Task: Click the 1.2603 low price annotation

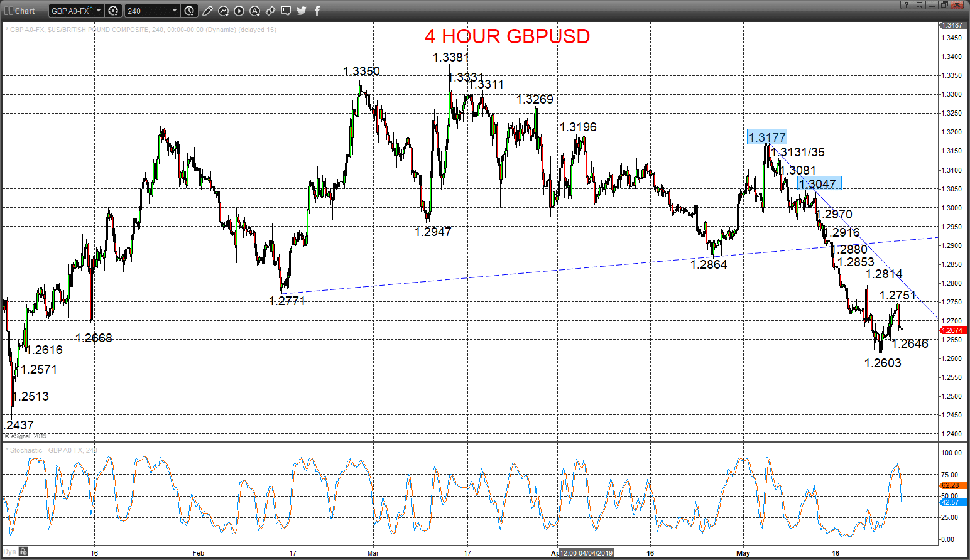Action: tap(883, 363)
